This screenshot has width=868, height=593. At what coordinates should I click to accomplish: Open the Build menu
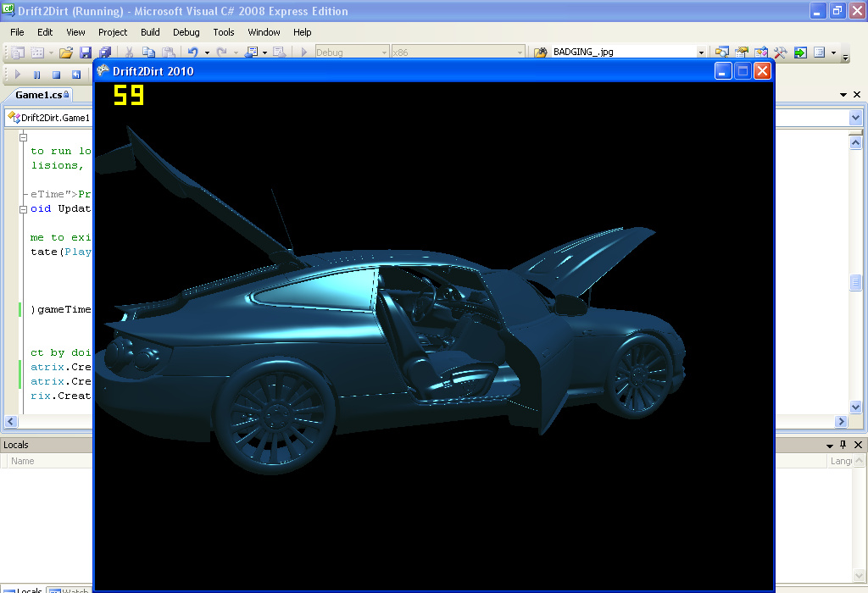pos(150,32)
